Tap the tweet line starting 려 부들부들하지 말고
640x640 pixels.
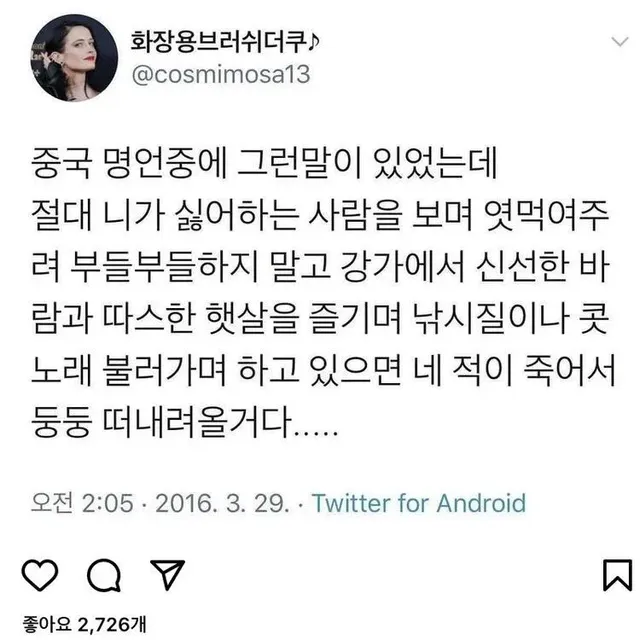[x=320, y=267]
